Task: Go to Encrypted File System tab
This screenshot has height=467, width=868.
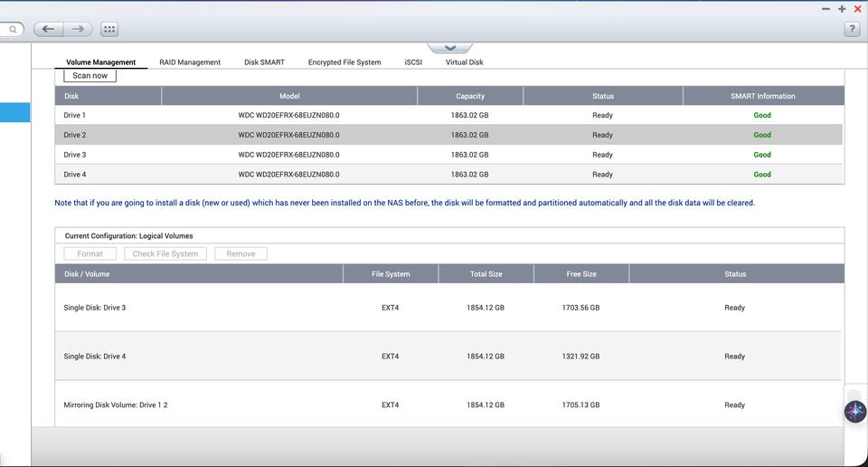Action: [x=344, y=62]
